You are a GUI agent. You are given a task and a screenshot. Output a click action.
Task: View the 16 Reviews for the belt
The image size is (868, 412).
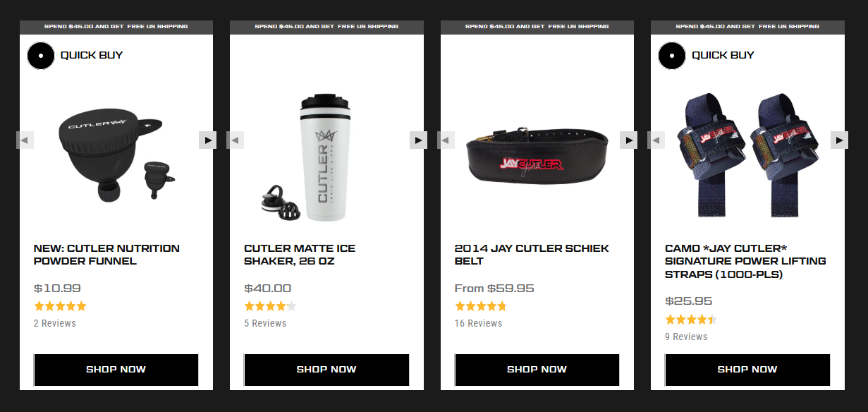[479, 323]
